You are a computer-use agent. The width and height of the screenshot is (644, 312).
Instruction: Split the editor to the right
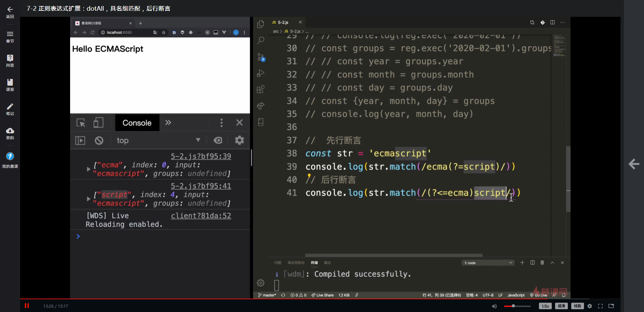pyautogui.click(x=552, y=23)
